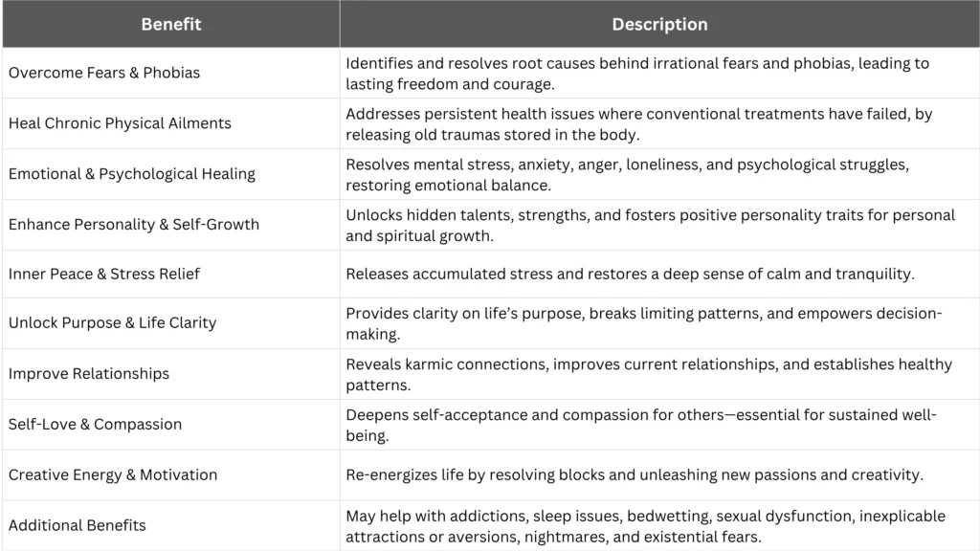Viewport: 980px width, 551px height.
Task: Select the Additional Benefits cell
Action: 78,525
